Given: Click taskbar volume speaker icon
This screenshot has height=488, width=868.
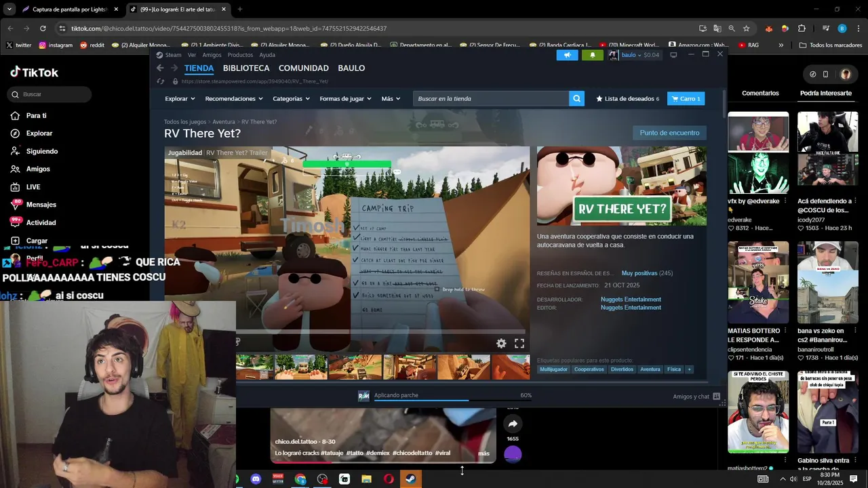Looking at the screenshot, I should [x=793, y=479].
